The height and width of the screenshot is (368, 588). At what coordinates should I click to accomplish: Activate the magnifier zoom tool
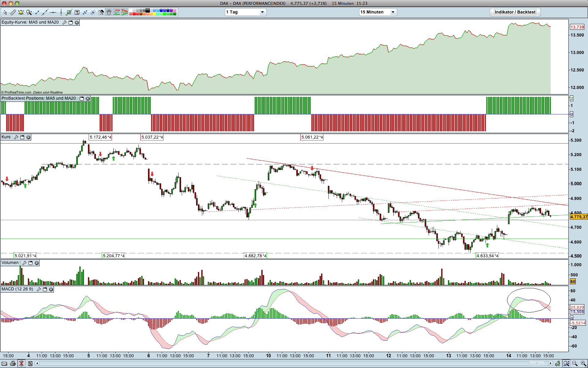[29, 12]
